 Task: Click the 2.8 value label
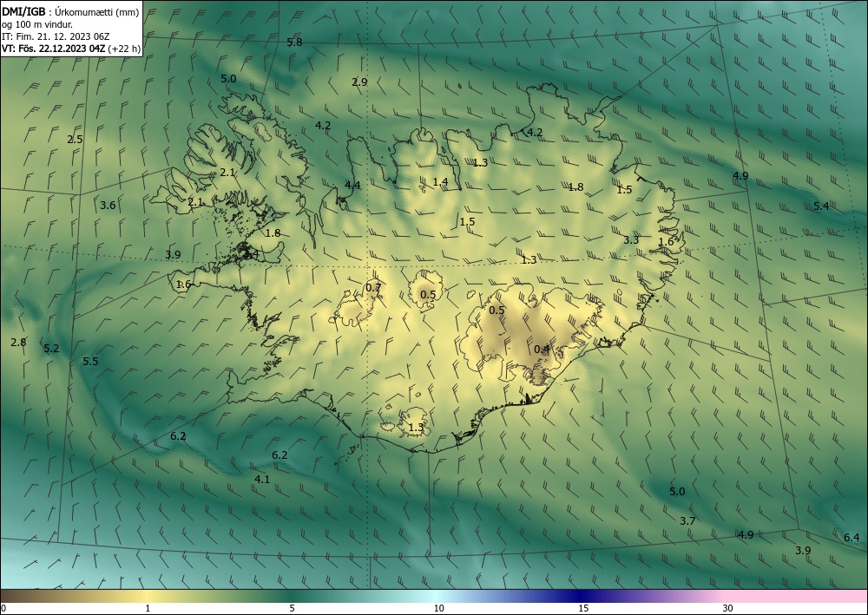click(x=18, y=342)
